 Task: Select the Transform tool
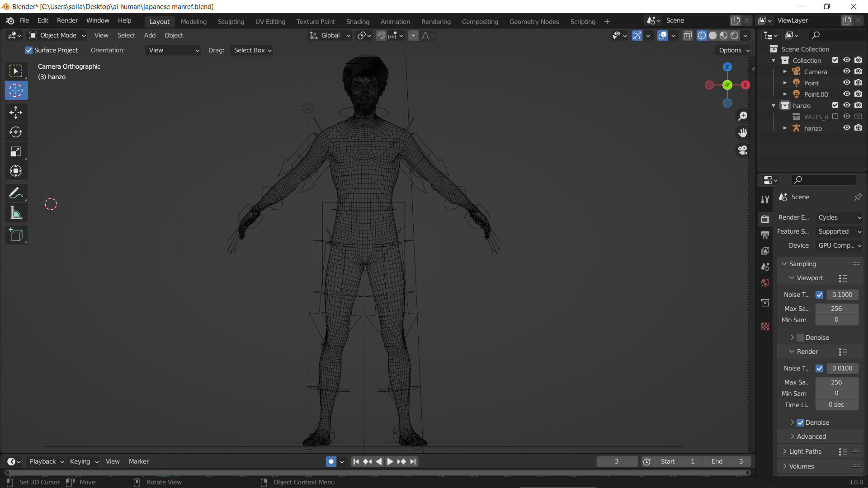pos(16,171)
